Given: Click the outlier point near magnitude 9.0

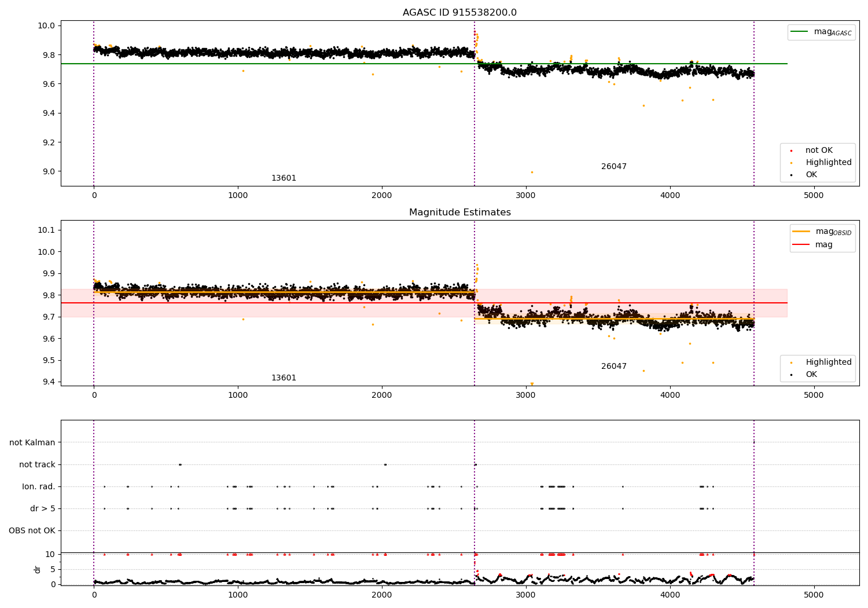Looking at the screenshot, I should point(532,172).
